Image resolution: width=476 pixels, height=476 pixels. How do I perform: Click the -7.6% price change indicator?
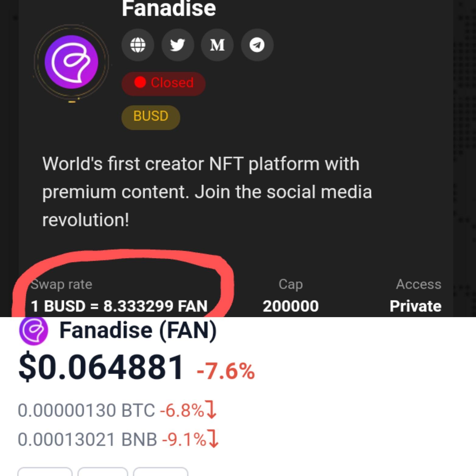226,371
